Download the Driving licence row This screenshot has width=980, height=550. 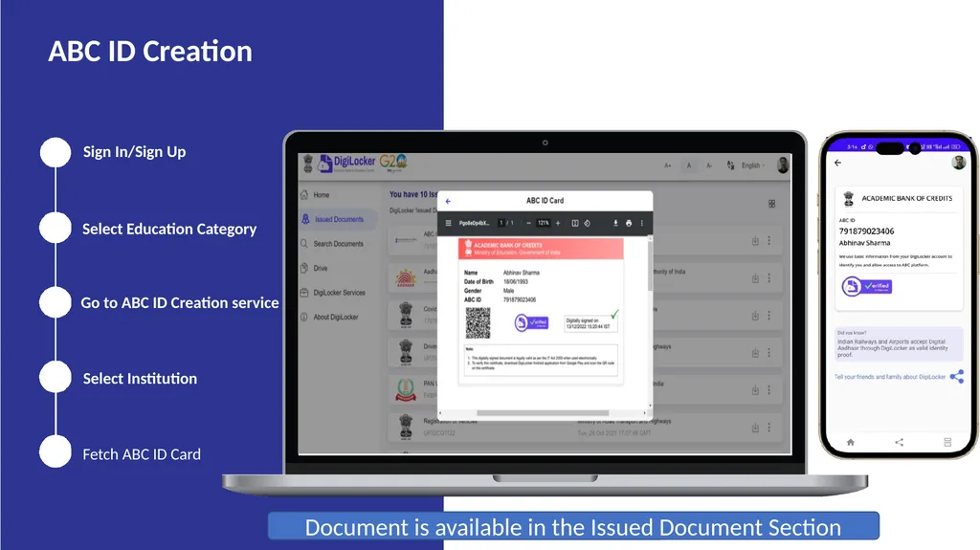coord(755,353)
